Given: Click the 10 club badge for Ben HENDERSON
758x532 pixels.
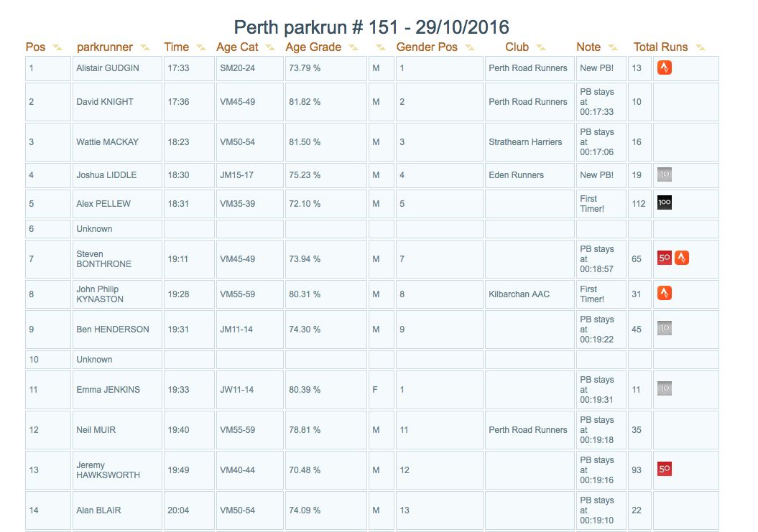Looking at the screenshot, I should 664,328.
